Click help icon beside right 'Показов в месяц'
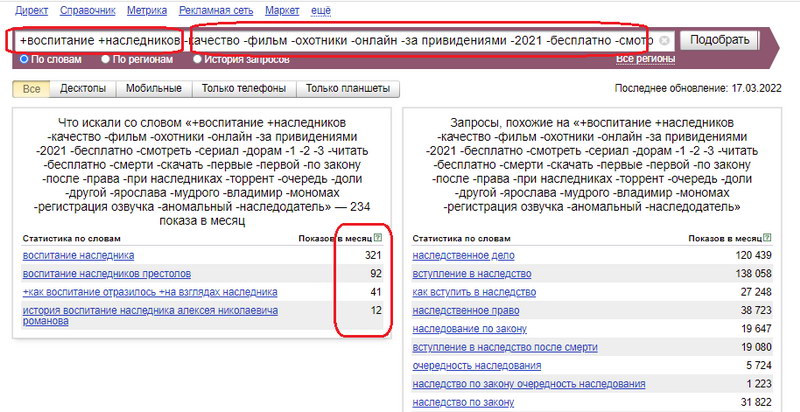Screen dimensions: 800x412 (x=769, y=238)
